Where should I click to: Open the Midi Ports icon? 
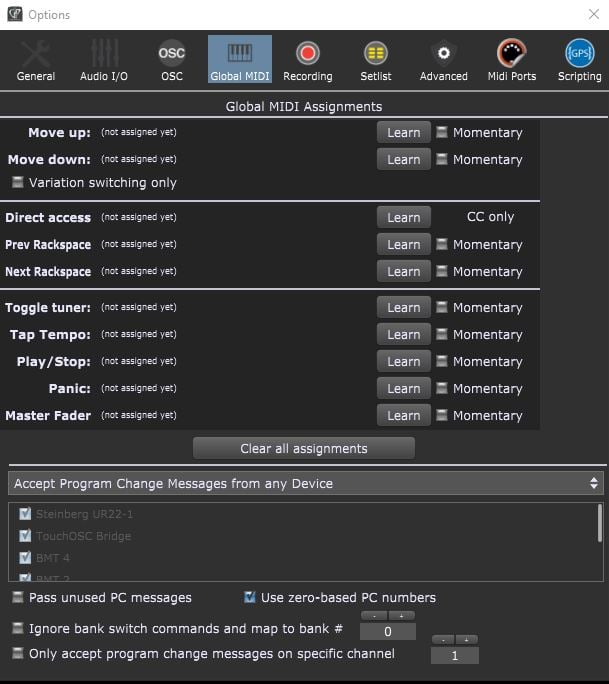coord(511,60)
